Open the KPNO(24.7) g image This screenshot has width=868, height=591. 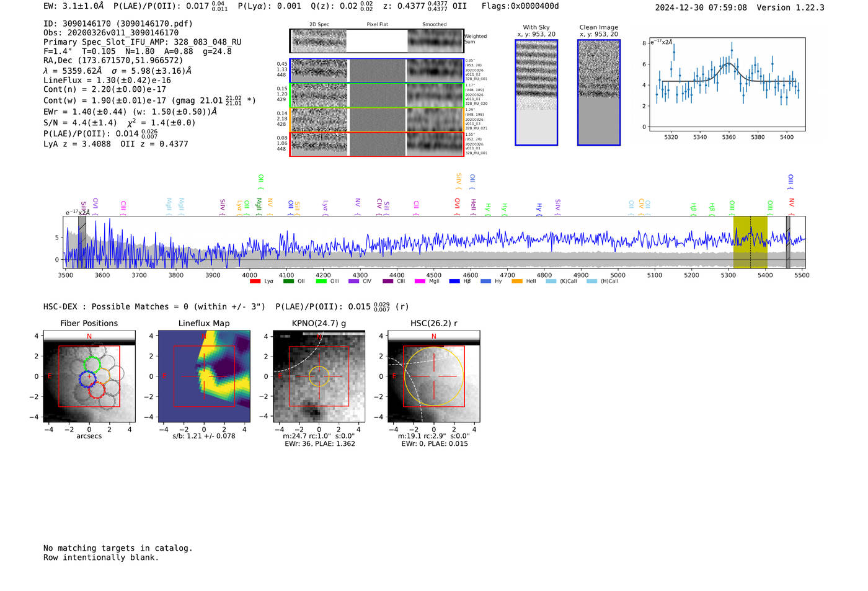click(x=319, y=377)
